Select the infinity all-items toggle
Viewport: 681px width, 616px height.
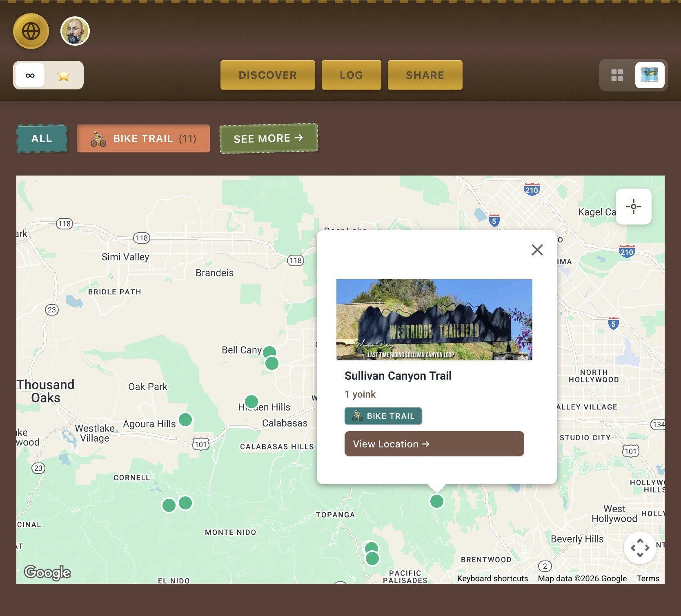point(30,75)
